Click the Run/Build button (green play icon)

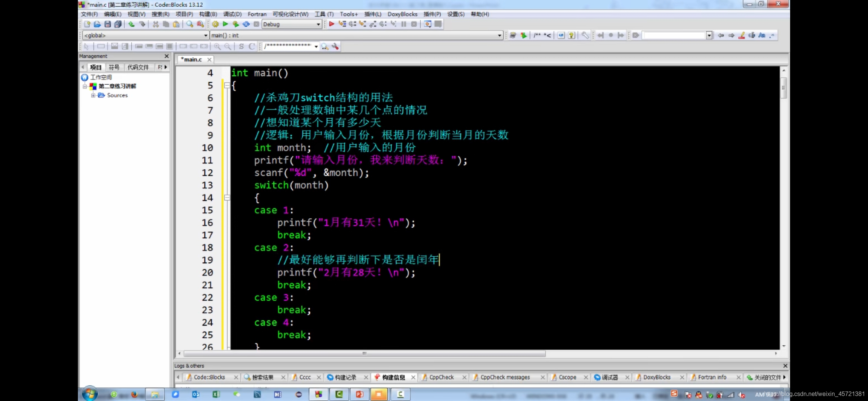point(225,24)
